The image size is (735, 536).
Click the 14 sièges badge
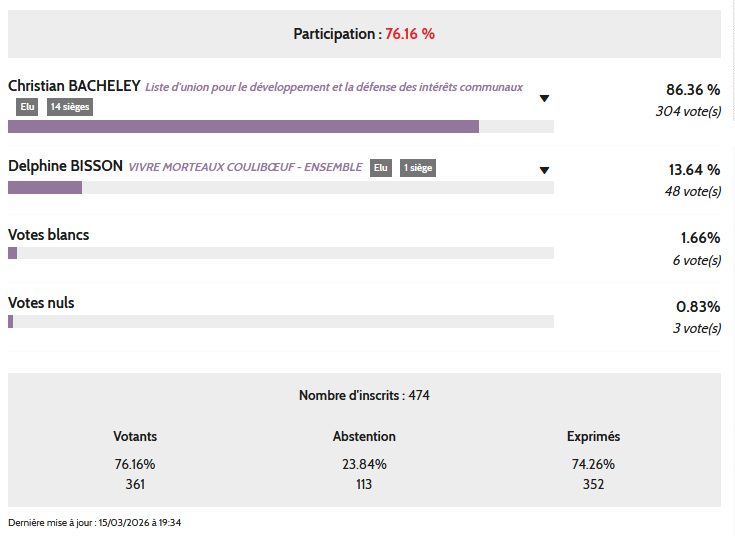pyautogui.click(x=70, y=107)
